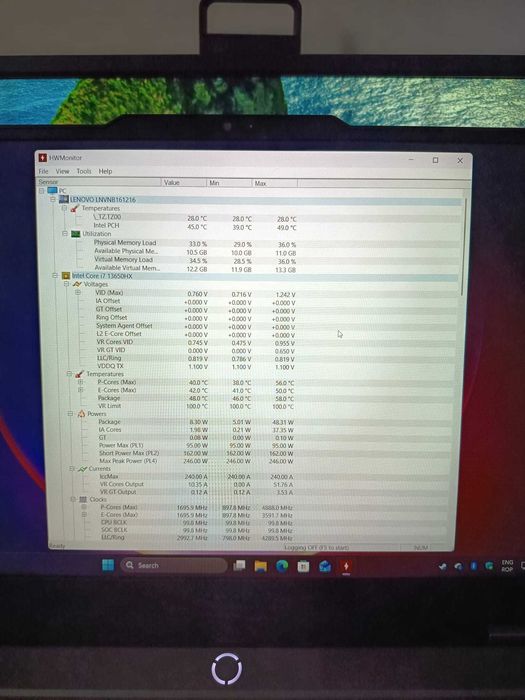Collapse the Currents group

point(72,469)
